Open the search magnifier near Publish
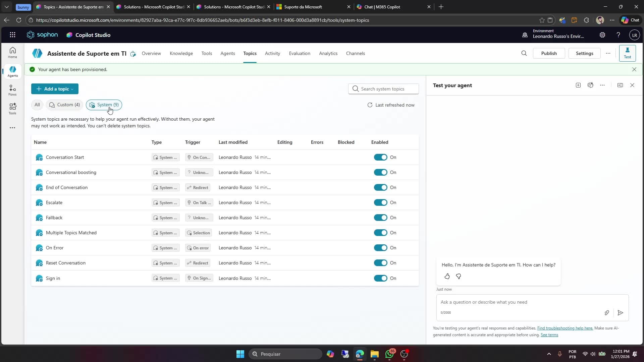 [x=524, y=53]
